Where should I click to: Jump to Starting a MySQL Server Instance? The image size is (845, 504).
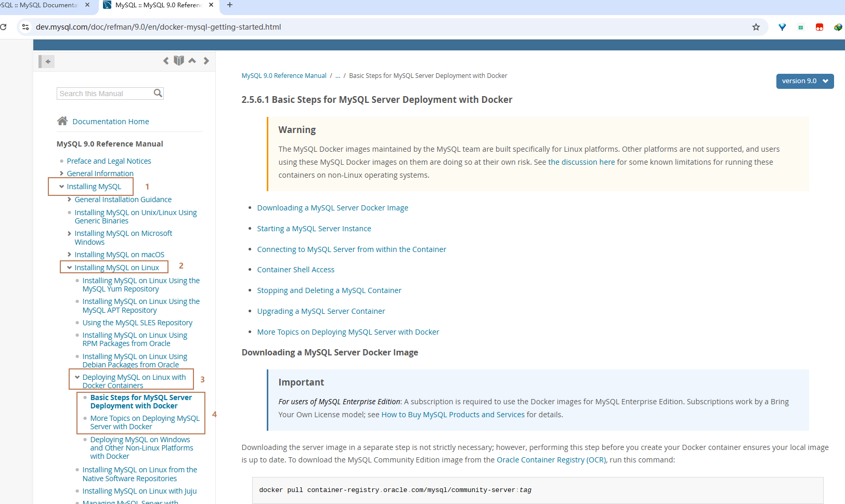[314, 229]
